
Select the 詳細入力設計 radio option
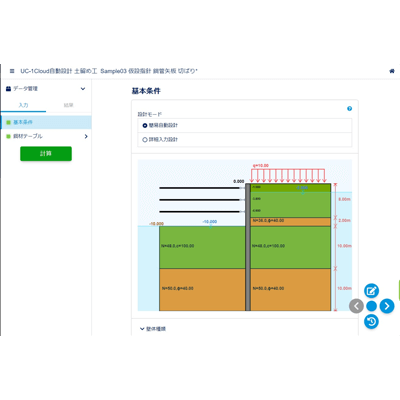[x=145, y=140]
